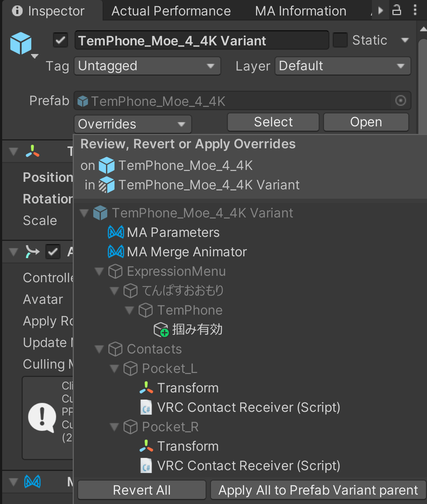Select the added 掴み有効 object override
Screen dimensions: 427x504
click(197, 330)
